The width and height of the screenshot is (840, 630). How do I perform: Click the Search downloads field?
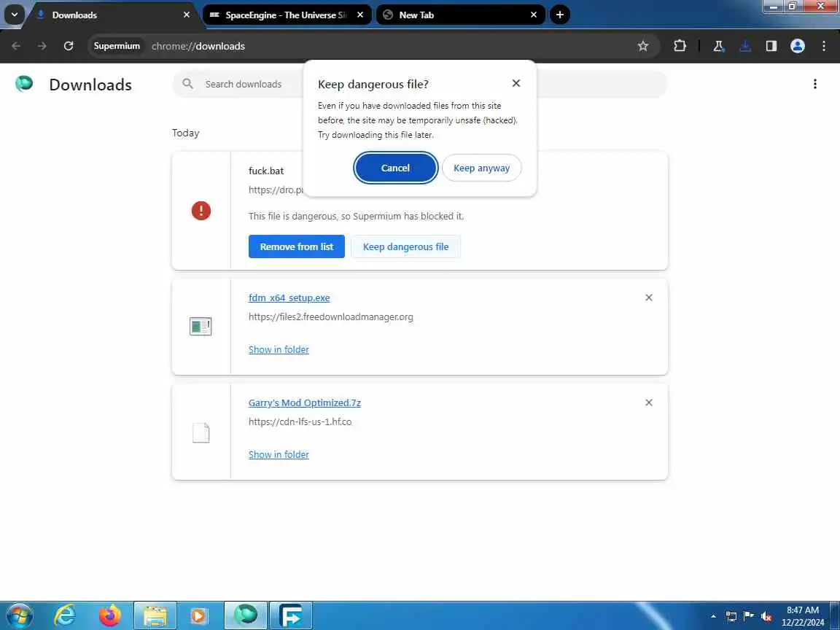coord(419,84)
